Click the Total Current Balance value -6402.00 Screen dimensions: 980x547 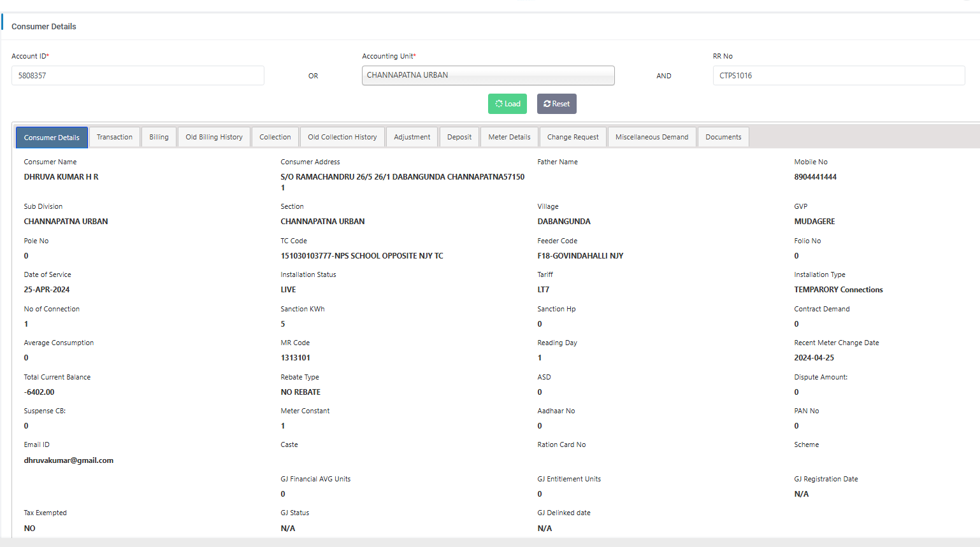tap(40, 392)
